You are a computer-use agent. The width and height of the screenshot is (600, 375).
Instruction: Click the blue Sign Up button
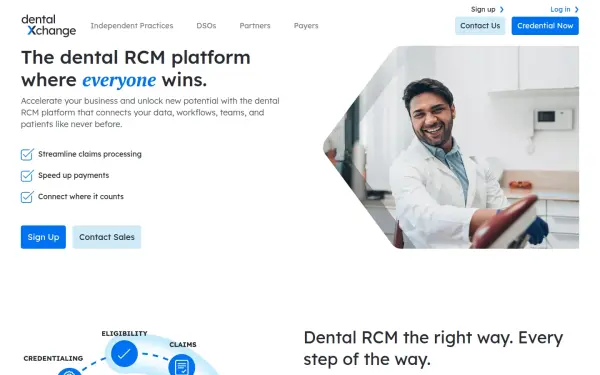tap(43, 237)
